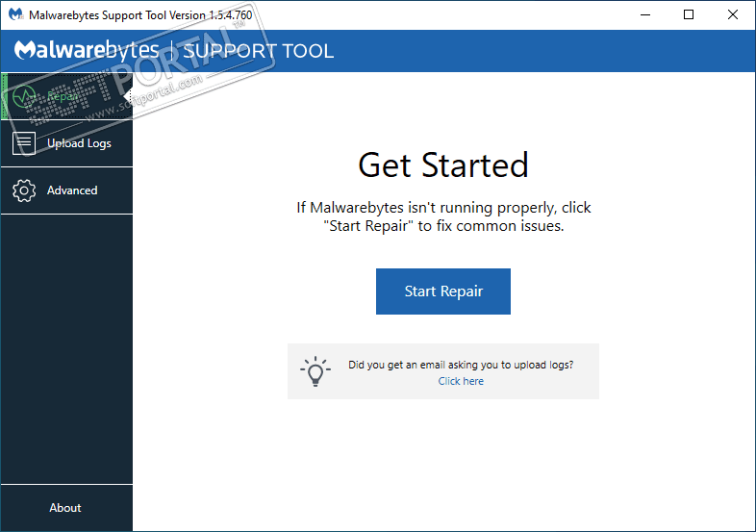The image size is (756, 532).
Task: Close the Support Tool window
Action: [x=732, y=15]
